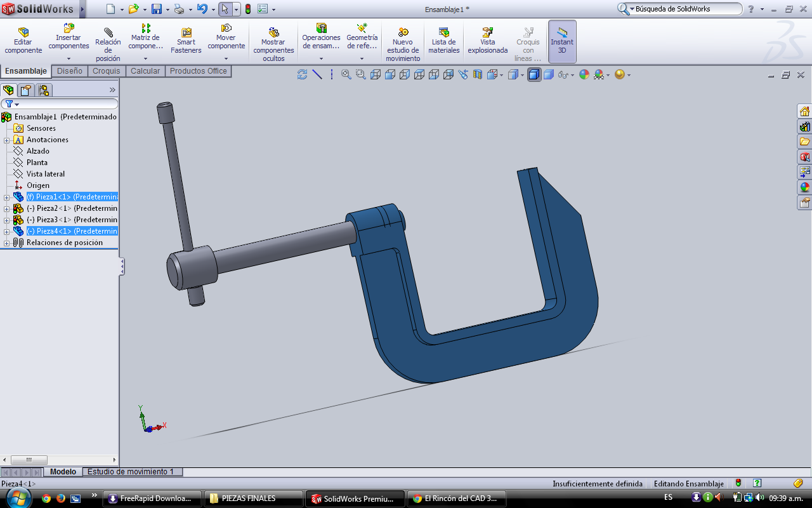Click the Print icon
Image resolution: width=812 pixels, height=508 pixels.
179,9
